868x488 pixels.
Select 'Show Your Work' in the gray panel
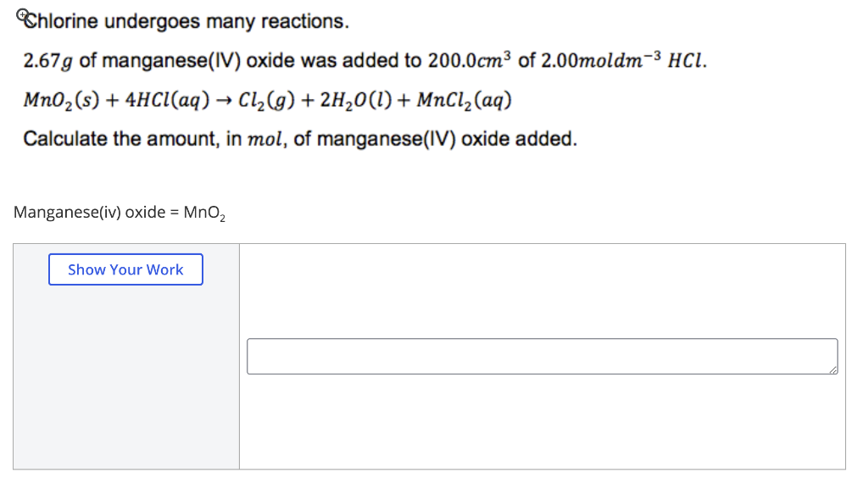pyautogui.click(x=125, y=269)
